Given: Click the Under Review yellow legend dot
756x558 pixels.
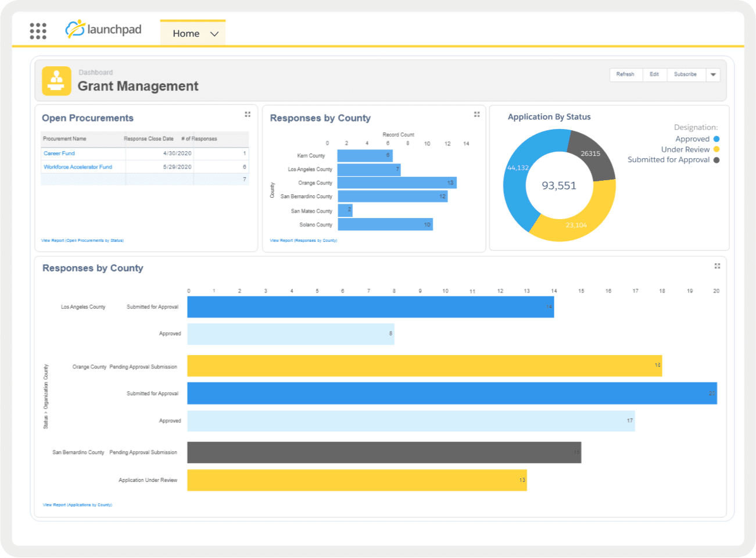Looking at the screenshot, I should [x=716, y=149].
